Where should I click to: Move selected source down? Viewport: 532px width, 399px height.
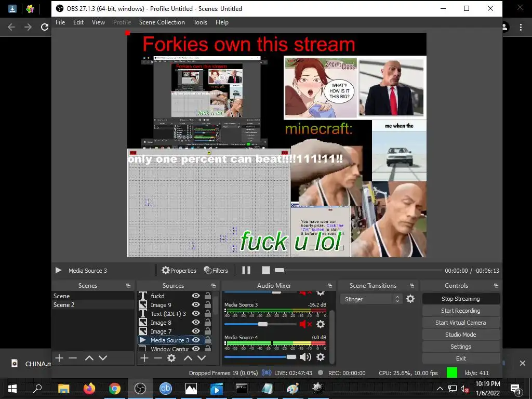[x=202, y=358]
